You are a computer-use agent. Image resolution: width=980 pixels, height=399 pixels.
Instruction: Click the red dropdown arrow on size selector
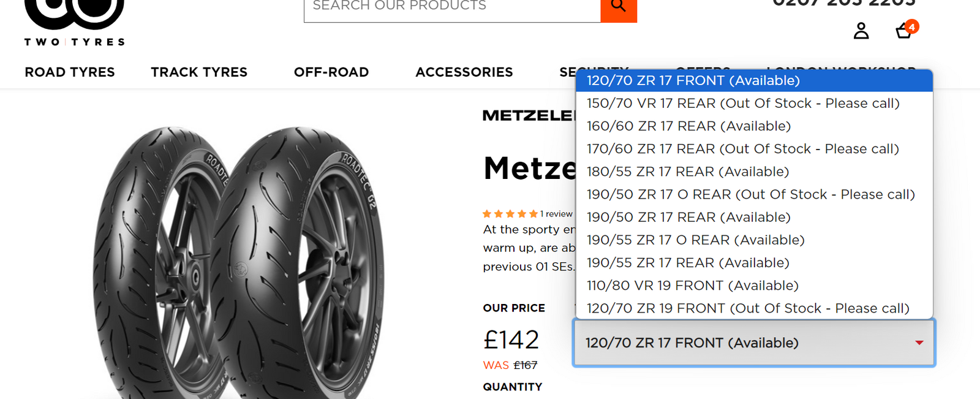tap(919, 343)
